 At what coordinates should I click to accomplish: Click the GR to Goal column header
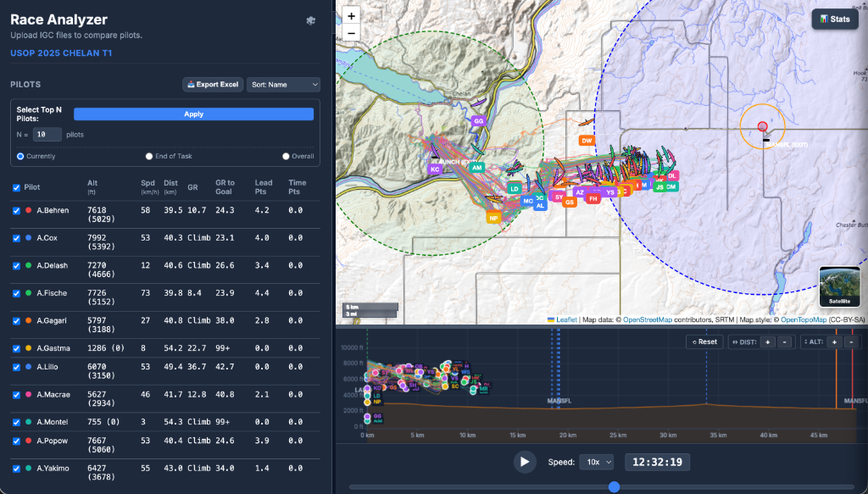coord(225,187)
